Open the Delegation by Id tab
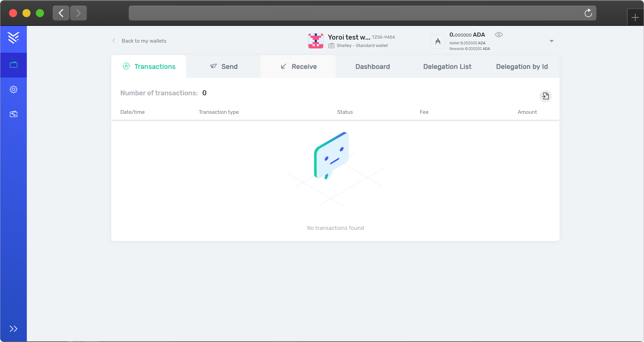Image resolution: width=644 pixels, height=342 pixels. click(x=522, y=66)
